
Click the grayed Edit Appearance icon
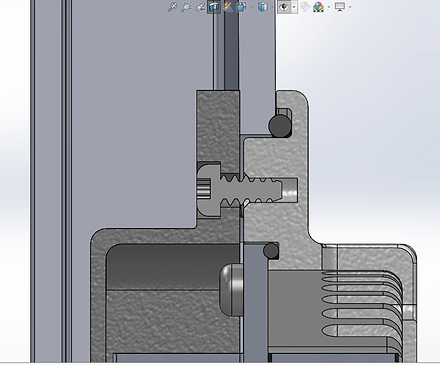pyautogui.click(x=305, y=7)
